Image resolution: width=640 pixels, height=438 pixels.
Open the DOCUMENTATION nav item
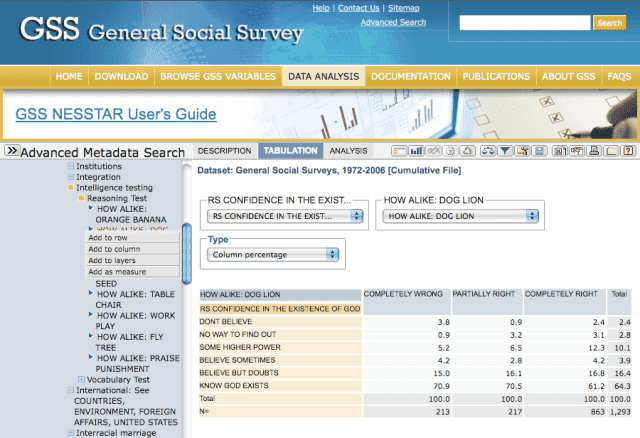click(x=411, y=76)
